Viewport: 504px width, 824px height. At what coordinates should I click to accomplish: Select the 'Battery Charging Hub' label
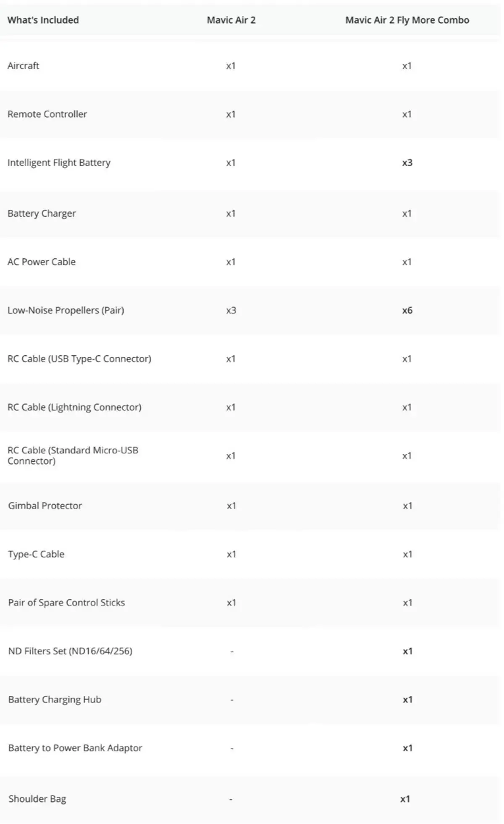click(x=55, y=700)
